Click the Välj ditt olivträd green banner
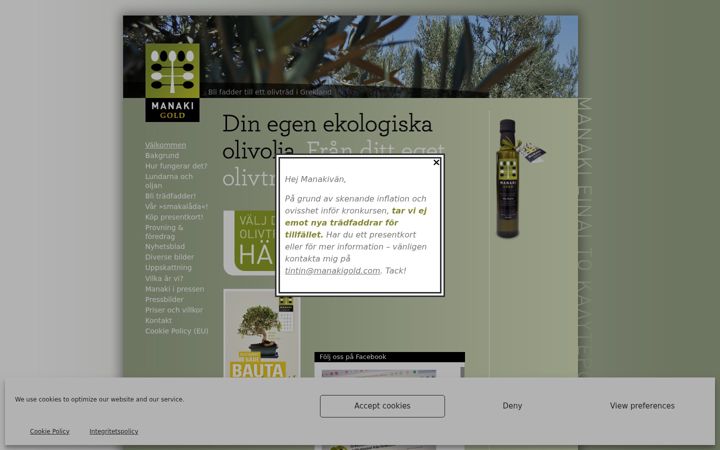This screenshot has height=450, width=720. pyautogui.click(x=250, y=243)
